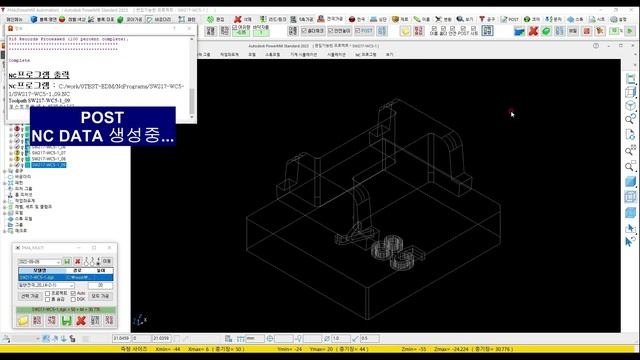
Task: Open the 보기 menu in inner window
Action: 389,54
